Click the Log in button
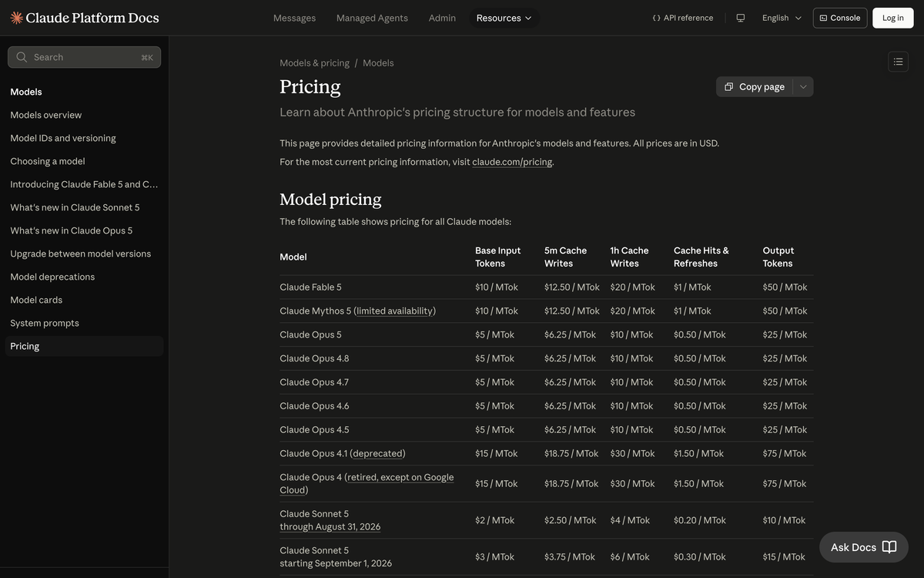Viewport: 924px width, 578px height. click(893, 18)
